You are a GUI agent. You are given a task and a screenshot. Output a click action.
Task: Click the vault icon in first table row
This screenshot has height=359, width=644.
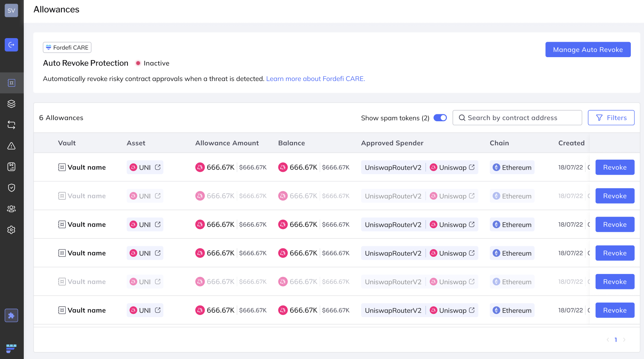(x=62, y=167)
